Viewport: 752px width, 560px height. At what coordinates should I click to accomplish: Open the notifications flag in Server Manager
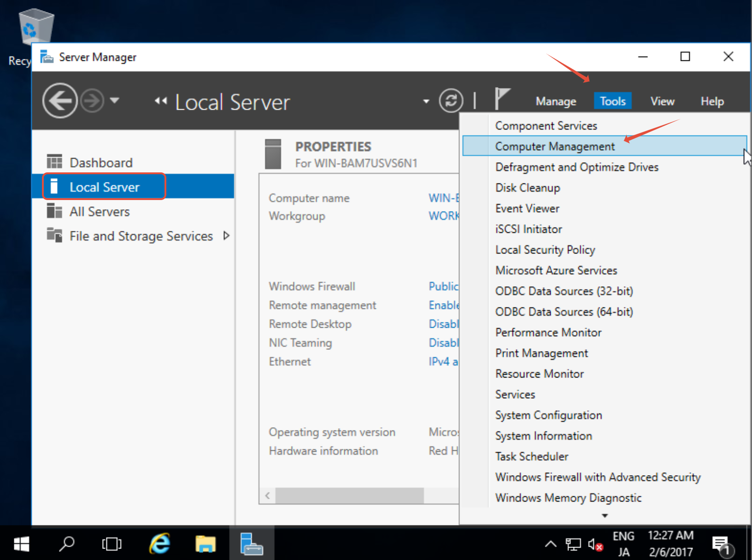click(x=503, y=98)
